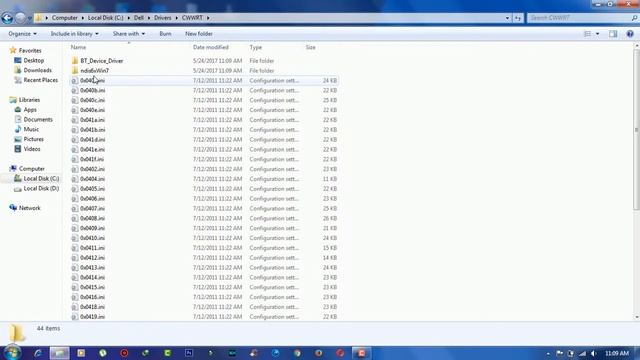This screenshot has height=360, width=640.
Task: Click the file icon beside 0x0406.ini
Action: coord(75,198)
